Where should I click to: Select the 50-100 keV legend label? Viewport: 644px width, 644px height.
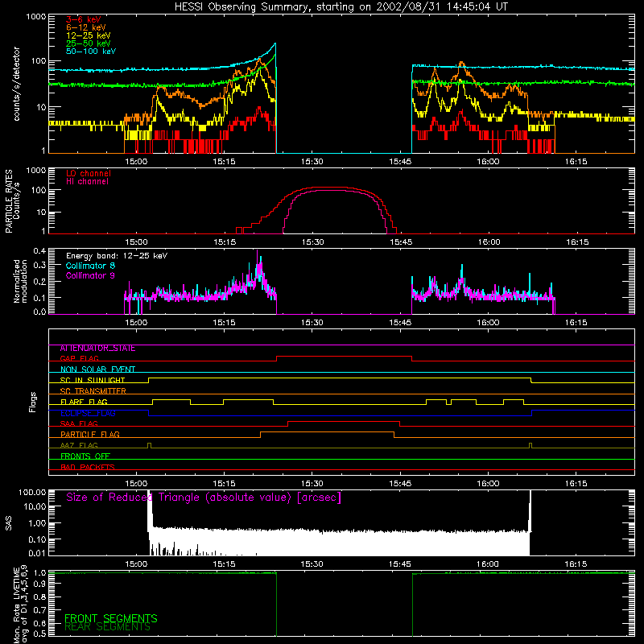[x=91, y=52]
